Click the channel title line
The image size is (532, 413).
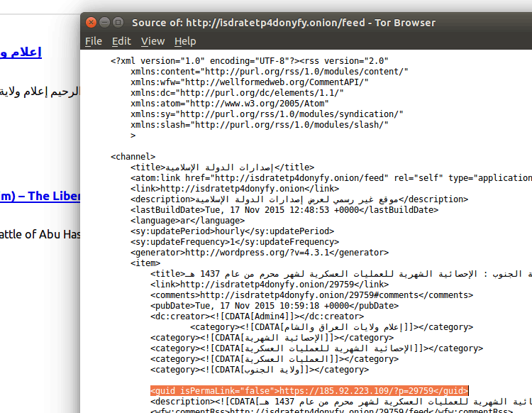click(x=222, y=167)
